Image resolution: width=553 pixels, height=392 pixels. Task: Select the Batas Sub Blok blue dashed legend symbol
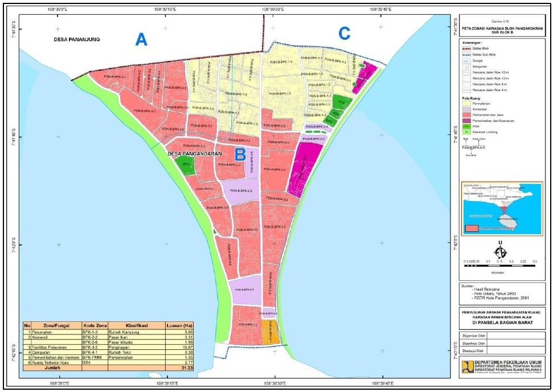coord(467,55)
